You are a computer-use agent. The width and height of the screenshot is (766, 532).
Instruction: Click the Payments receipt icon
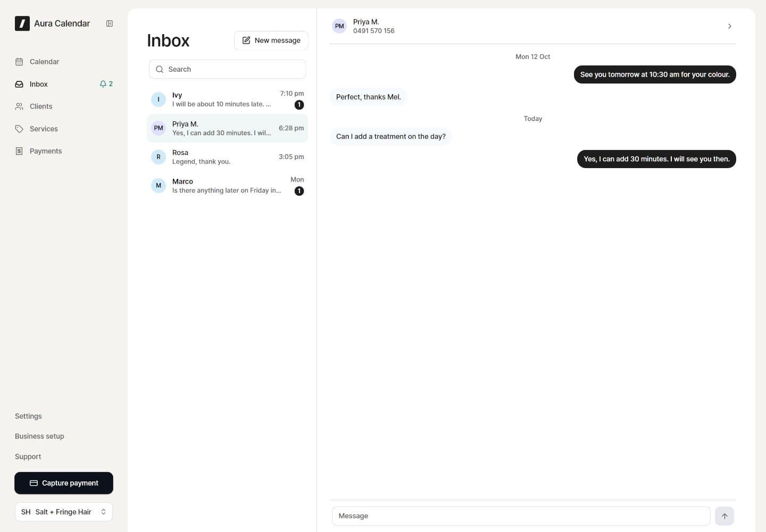(x=19, y=151)
